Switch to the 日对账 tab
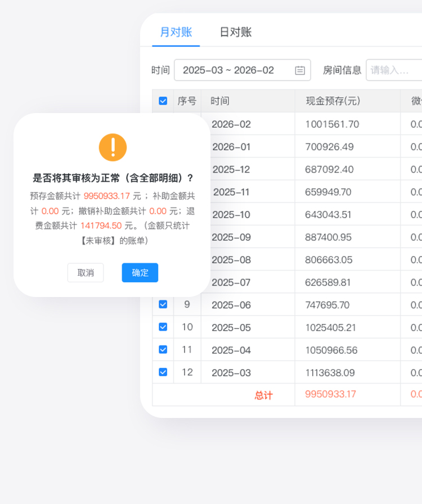 coord(235,32)
